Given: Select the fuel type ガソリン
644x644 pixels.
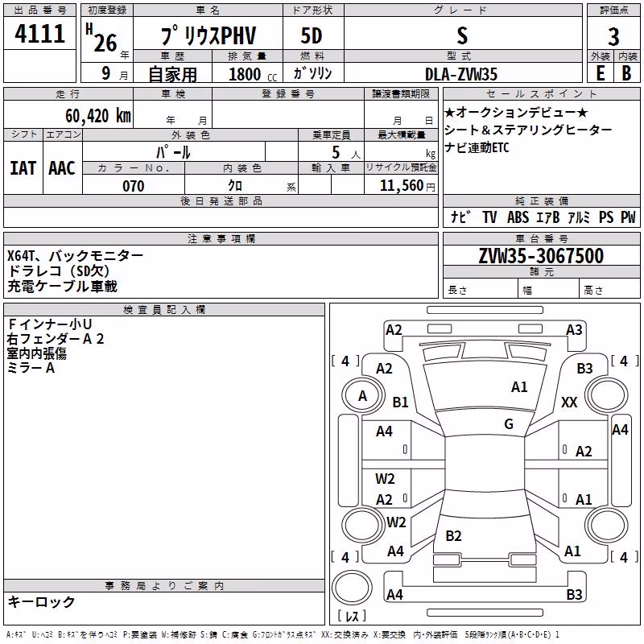Looking at the screenshot, I should pyautogui.click(x=312, y=73).
